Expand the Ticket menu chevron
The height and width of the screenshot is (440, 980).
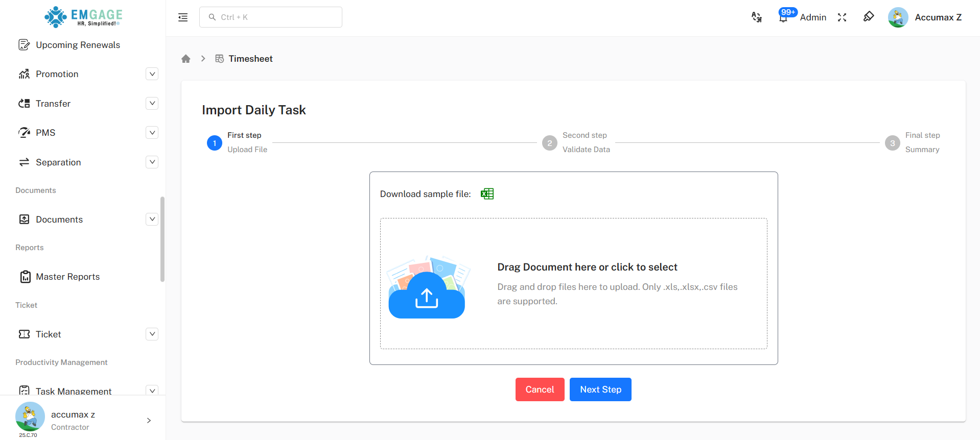(x=152, y=334)
